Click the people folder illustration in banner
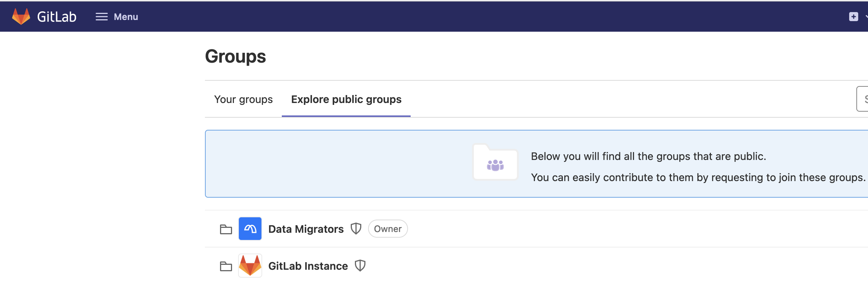This screenshot has width=868, height=292. (x=495, y=163)
